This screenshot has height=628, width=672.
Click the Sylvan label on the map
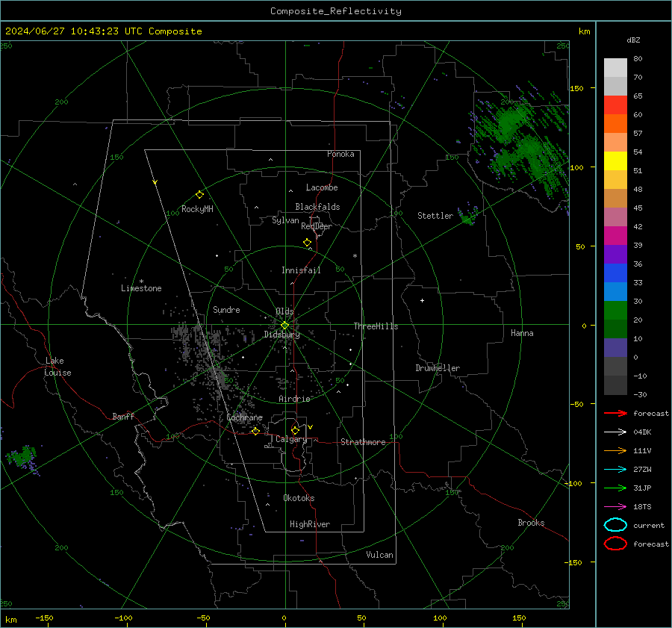(x=285, y=220)
